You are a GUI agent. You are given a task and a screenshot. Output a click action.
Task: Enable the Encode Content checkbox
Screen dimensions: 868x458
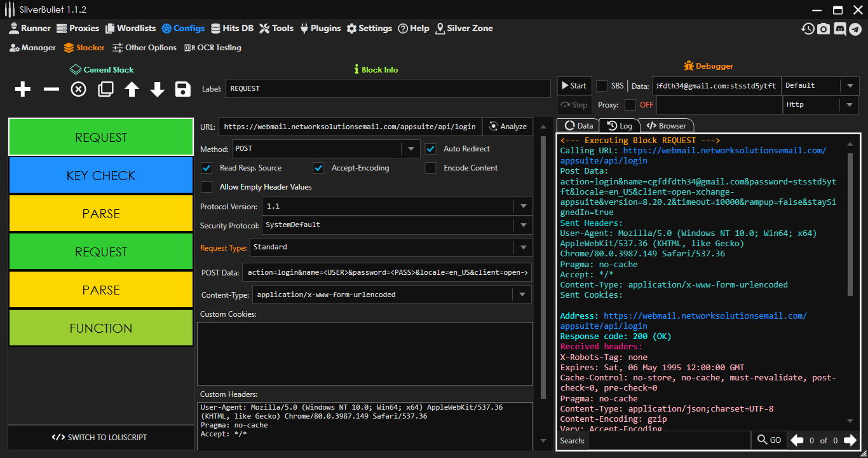click(x=431, y=168)
